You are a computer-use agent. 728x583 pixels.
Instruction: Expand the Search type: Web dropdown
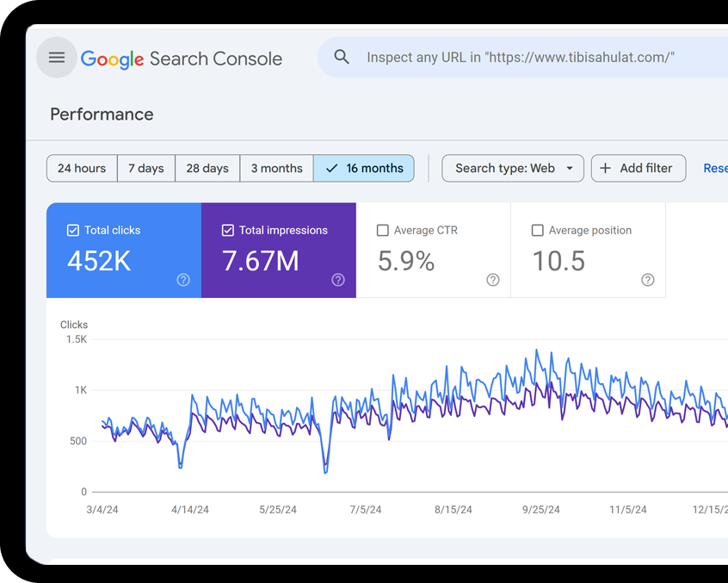tap(513, 168)
